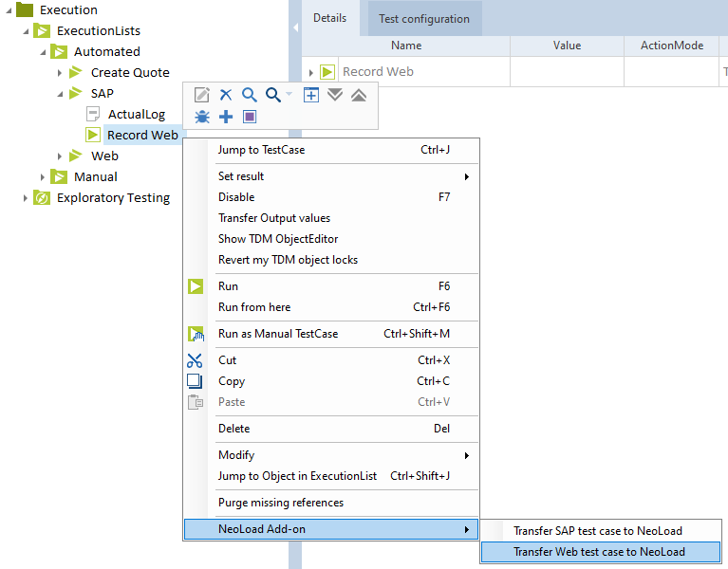Click the Manual folder icon
This screenshot has width=728, height=569.
click(59, 176)
